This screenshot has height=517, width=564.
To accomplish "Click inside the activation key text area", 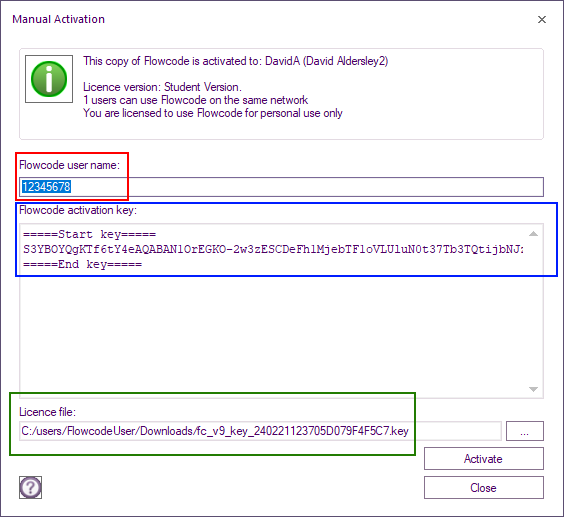I will 281,311.
